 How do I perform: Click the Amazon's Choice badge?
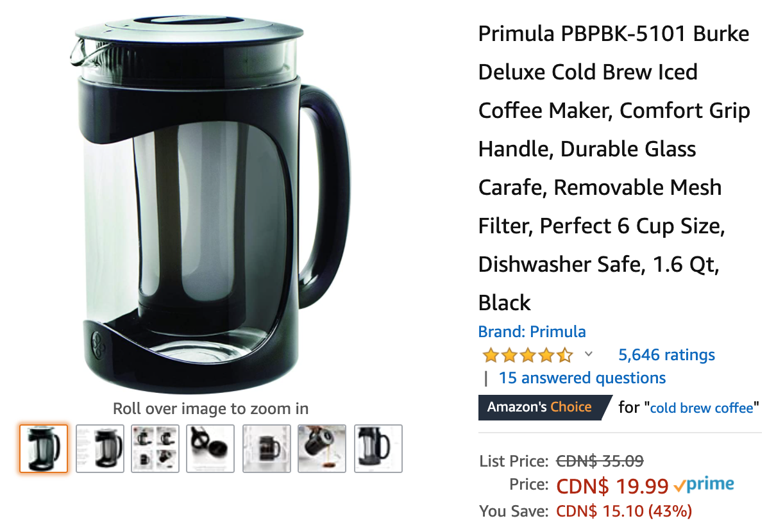tap(542, 407)
